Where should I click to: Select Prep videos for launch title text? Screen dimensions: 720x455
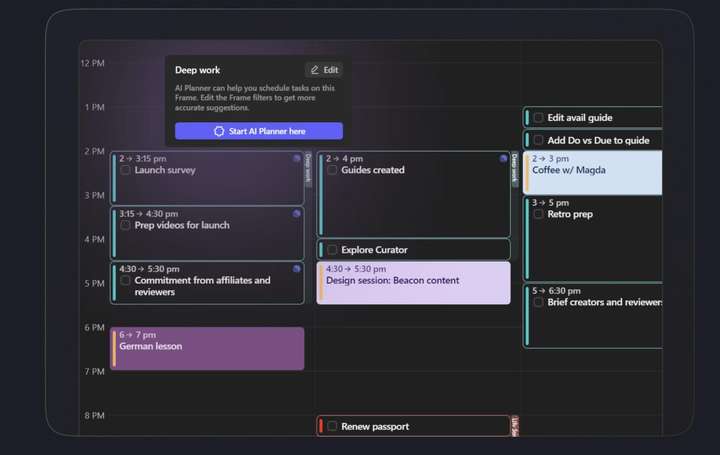pos(182,225)
